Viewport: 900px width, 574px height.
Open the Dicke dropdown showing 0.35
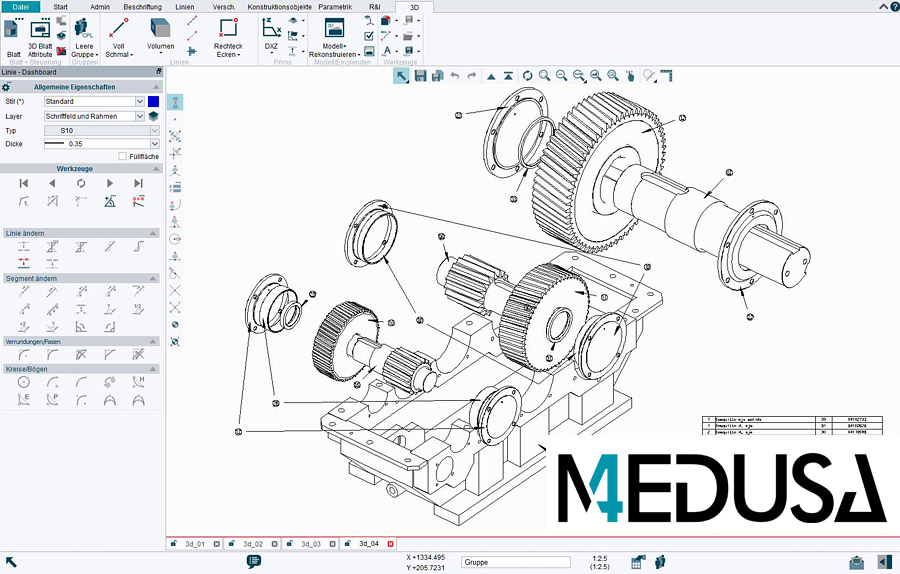pyautogui.click(x=154, y=144)
